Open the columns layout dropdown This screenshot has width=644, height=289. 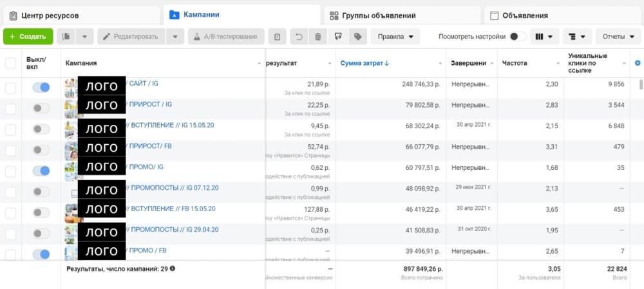point(545,37)
